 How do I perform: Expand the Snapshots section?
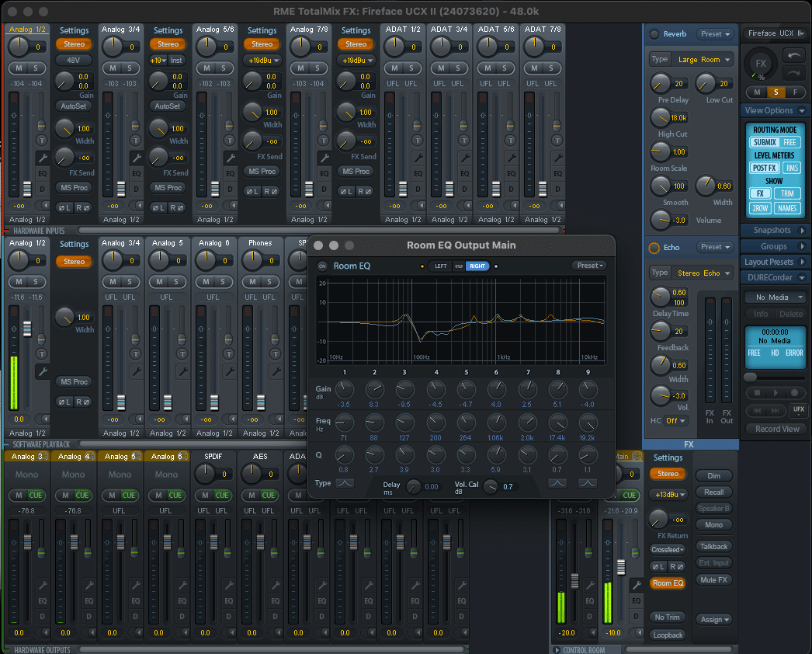tap(775, 231)
